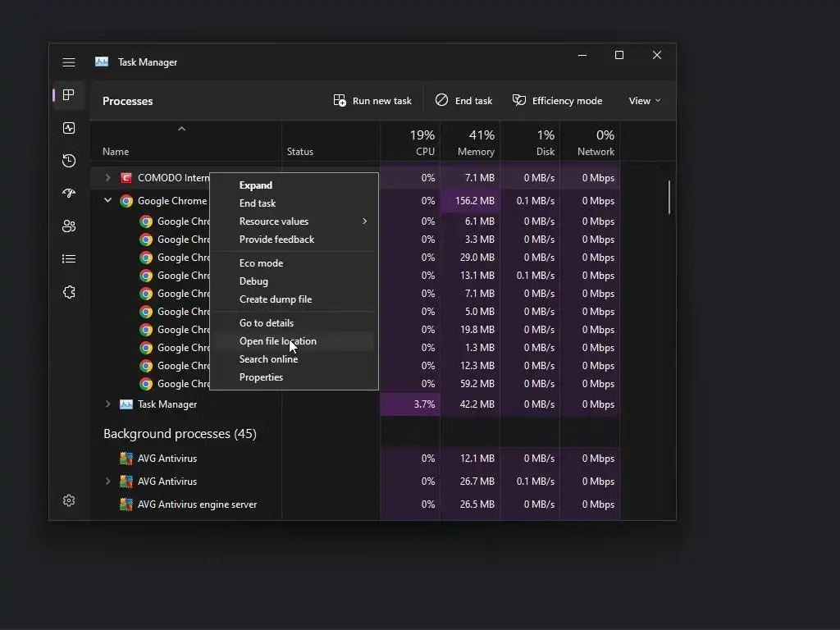Maximize the Task Manager window

point(619,55)
